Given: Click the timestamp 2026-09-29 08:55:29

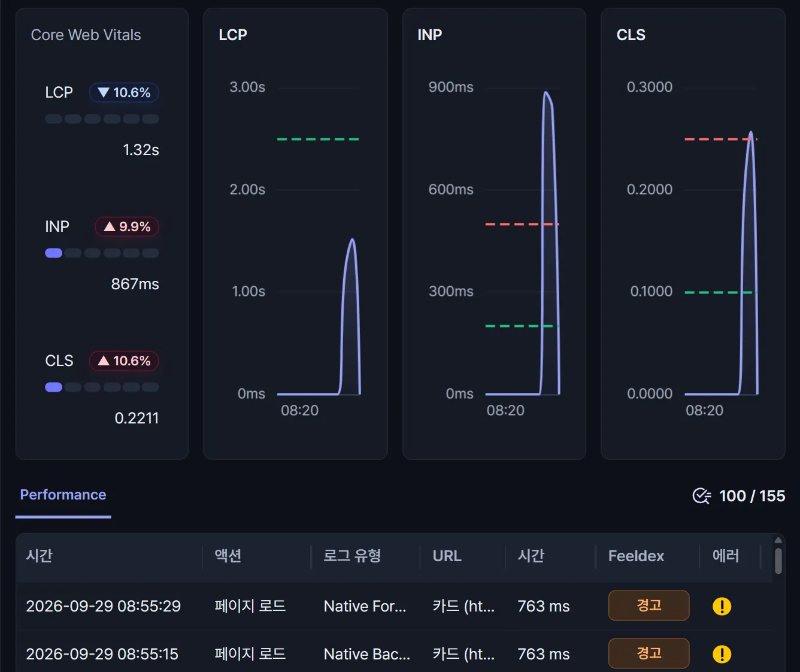Looking at the screenshot, I should [104, 606].
